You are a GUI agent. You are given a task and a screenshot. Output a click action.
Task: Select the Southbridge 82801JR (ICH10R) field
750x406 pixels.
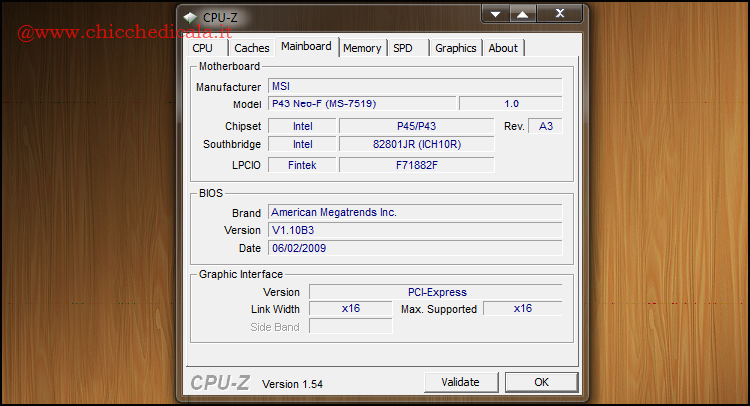point(416,144)
